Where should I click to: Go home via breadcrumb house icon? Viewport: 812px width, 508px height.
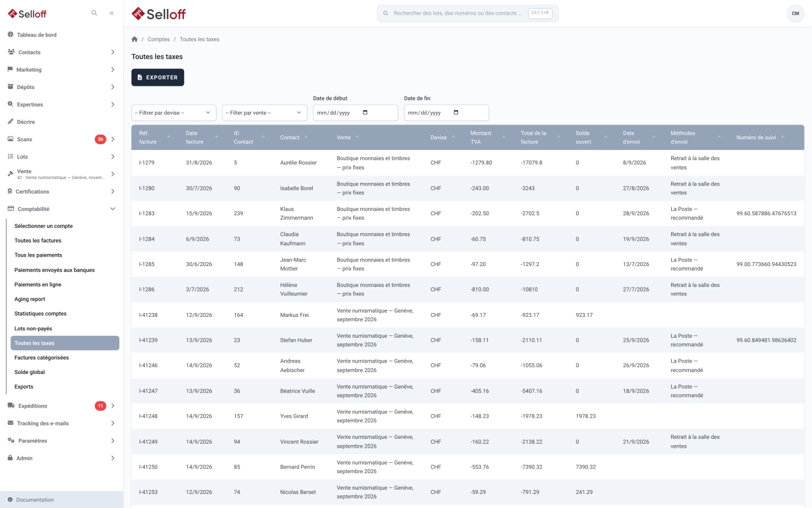point(134,39)
